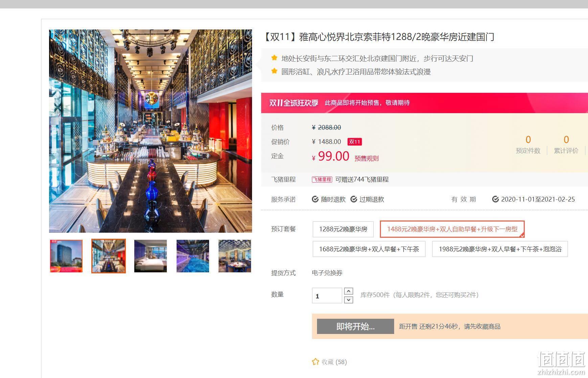The height and width of the screenshot is (378, 588).
Task: Click 收藏 (58) link
Action: point(334,362)
